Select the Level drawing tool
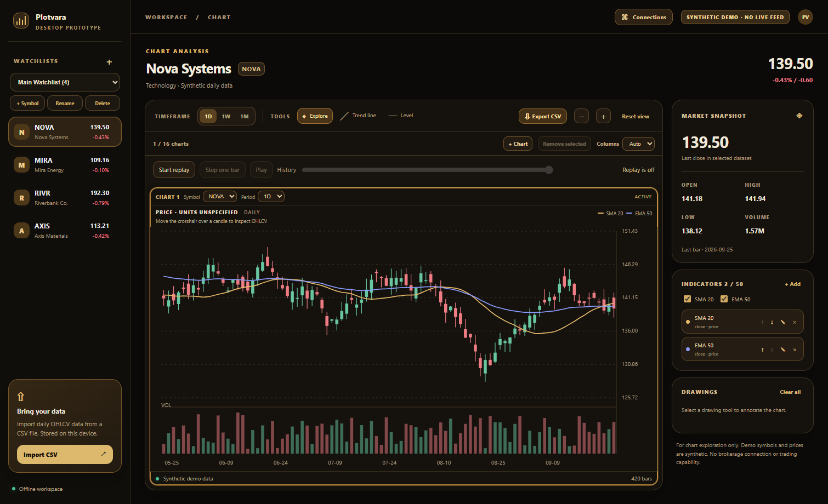 (401, 116)
